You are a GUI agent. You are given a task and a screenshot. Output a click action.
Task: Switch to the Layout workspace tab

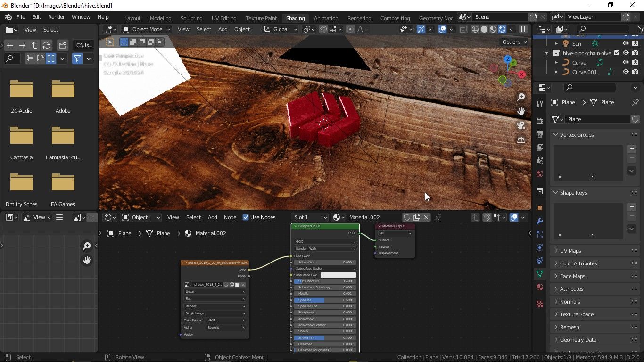[x=132, y=18]
